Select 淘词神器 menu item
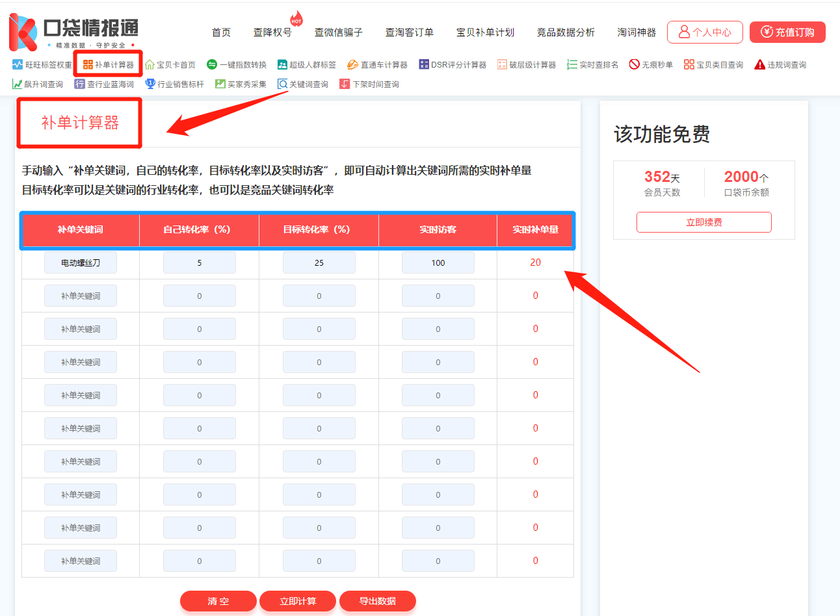 pos(637,32)
